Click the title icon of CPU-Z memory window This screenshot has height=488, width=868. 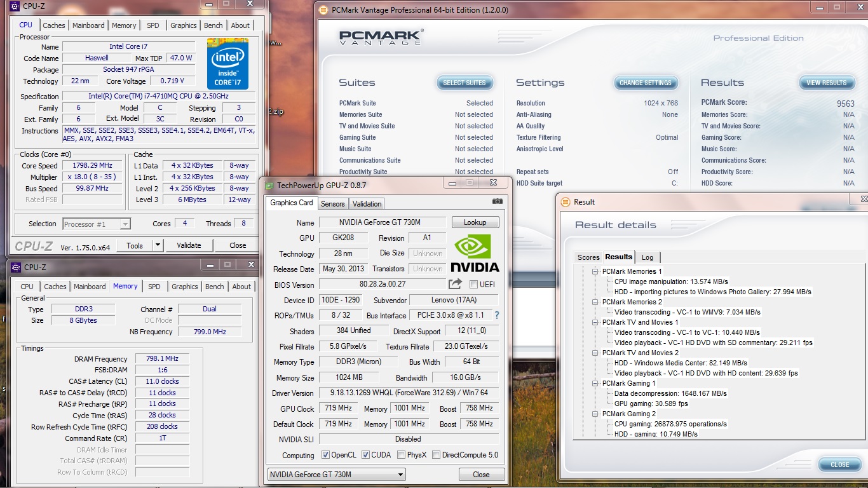coord(15,267)
